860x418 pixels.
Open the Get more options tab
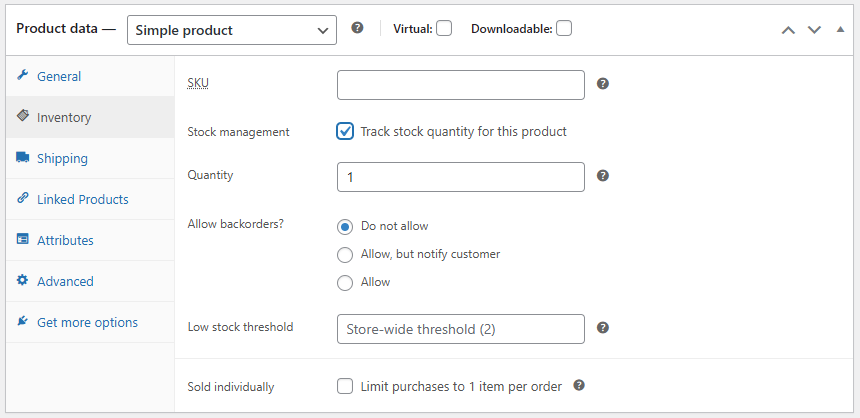point(90,323)
